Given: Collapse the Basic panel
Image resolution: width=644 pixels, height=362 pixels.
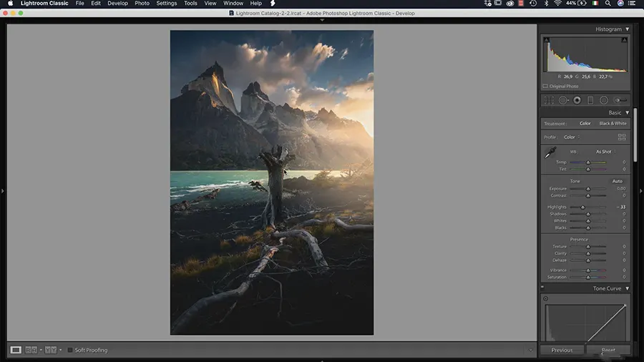Looking at the screenshot, I should (628, 112).
